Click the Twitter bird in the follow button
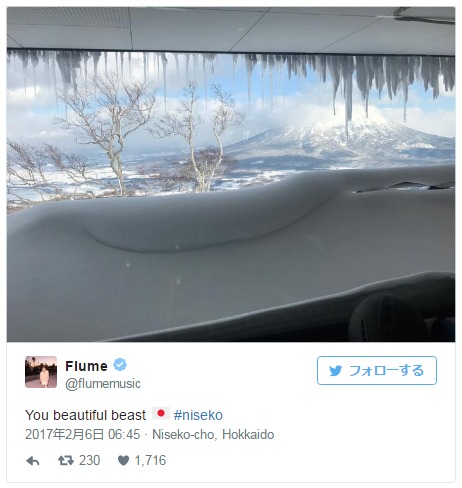The width and height of the screenshot is (462, 488). click(335, 370)
